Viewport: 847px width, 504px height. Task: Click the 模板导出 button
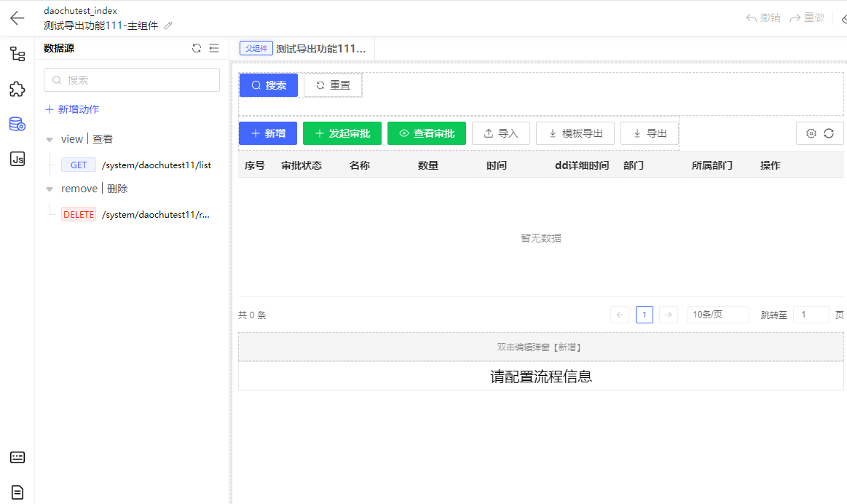click(575, 133)
